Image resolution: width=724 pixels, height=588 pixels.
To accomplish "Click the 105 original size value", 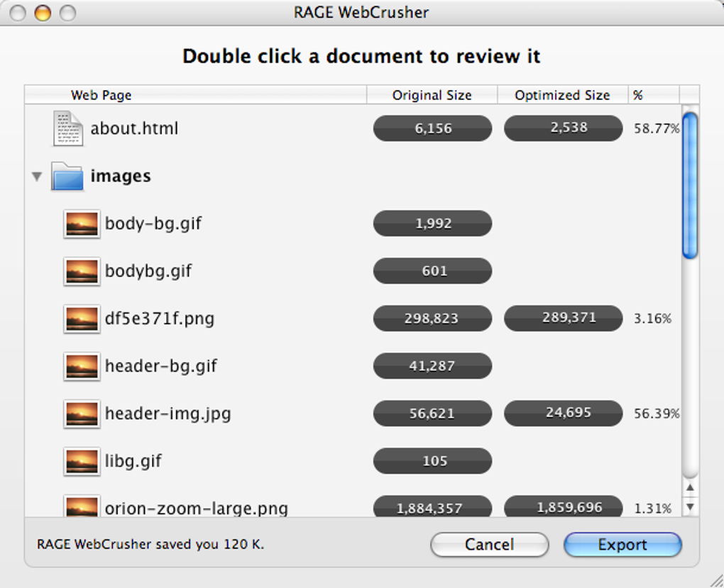I will [433, 461].
